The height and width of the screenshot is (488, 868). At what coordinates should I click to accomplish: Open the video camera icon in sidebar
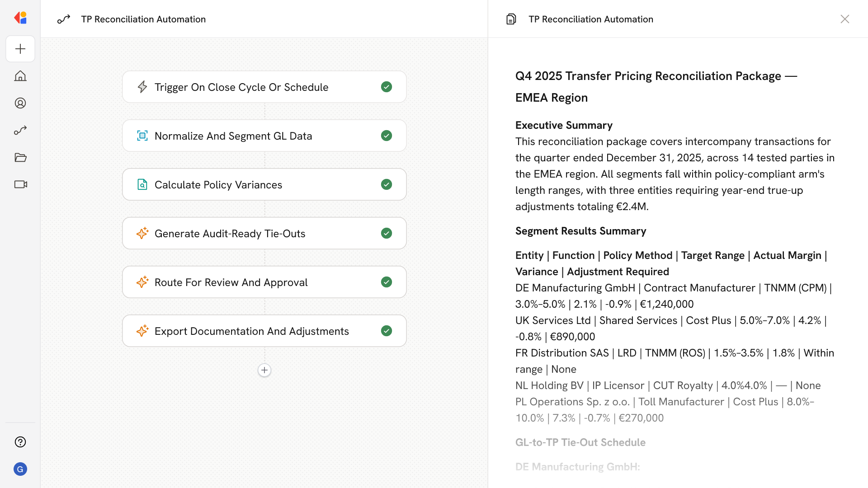click(20, 184)
